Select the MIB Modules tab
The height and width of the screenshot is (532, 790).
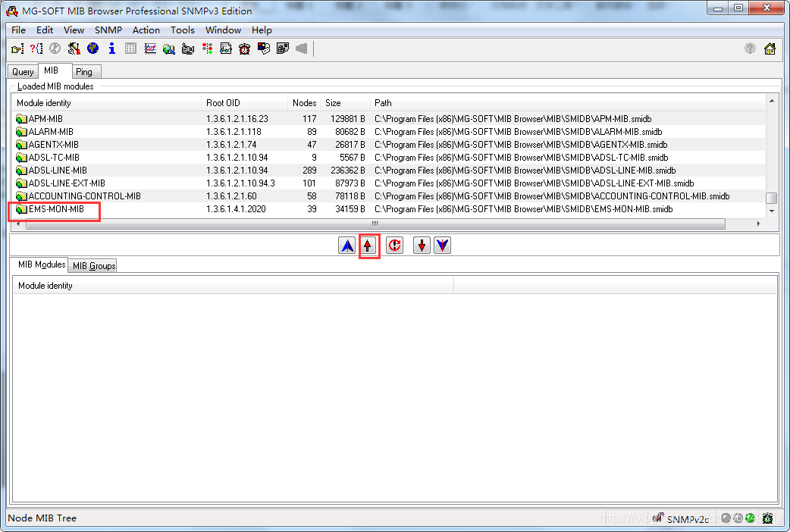tap(41, 264)
